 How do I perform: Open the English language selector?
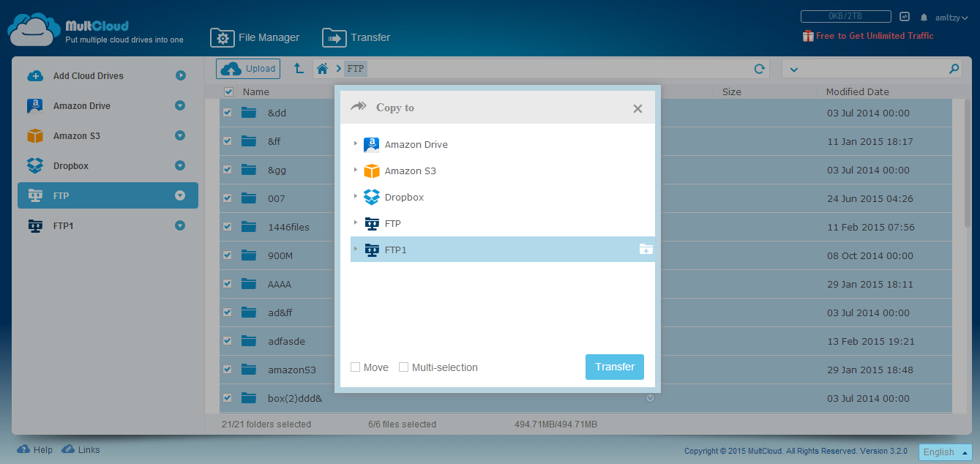(x=945, y=452)
